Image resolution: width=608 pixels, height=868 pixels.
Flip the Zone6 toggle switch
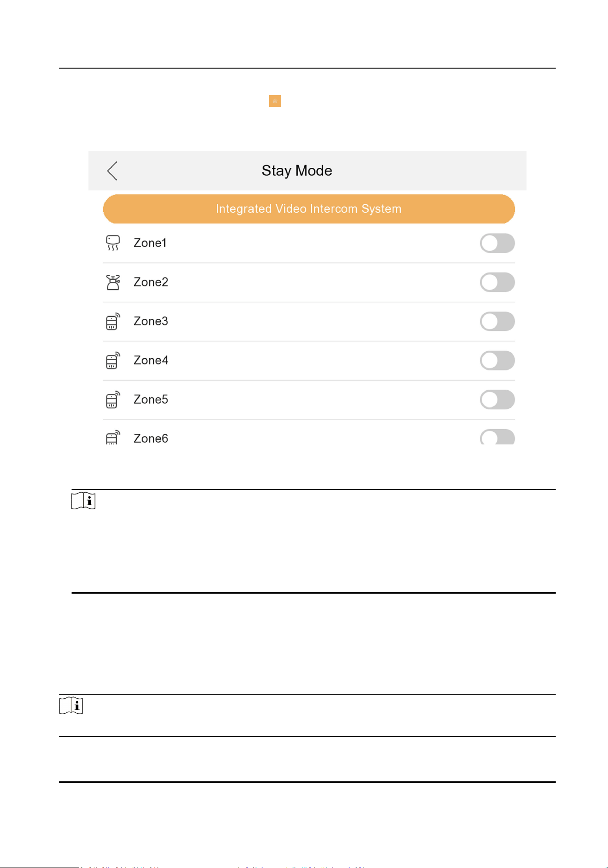pyautogui.click(x=497, y=437)
